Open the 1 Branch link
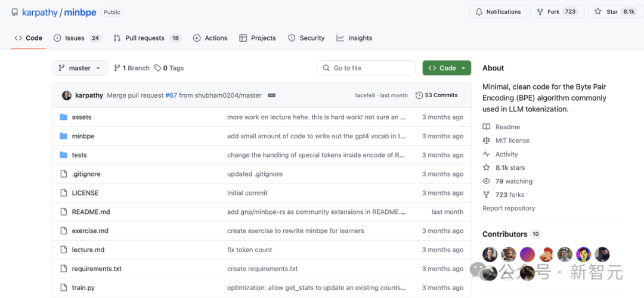 [x=132, y=68]
